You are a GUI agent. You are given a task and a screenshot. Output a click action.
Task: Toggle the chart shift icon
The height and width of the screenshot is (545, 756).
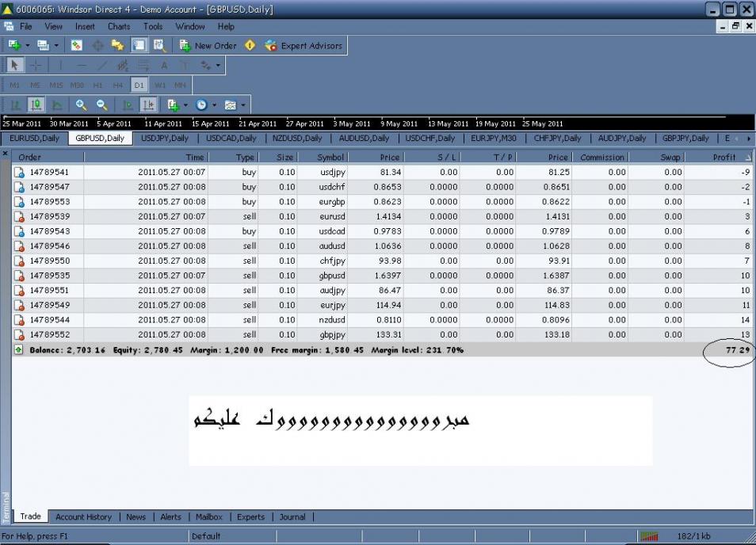148,105
